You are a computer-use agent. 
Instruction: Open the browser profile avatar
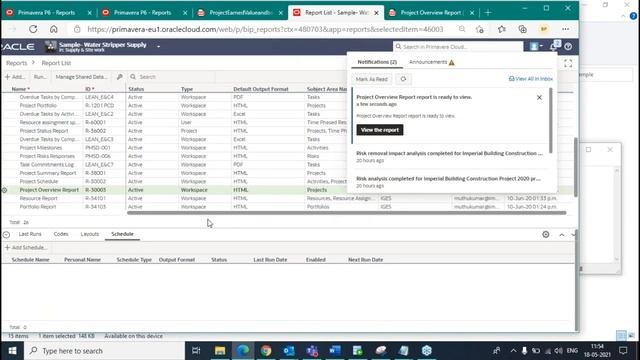pyautogui.click(x=544, y=29)
